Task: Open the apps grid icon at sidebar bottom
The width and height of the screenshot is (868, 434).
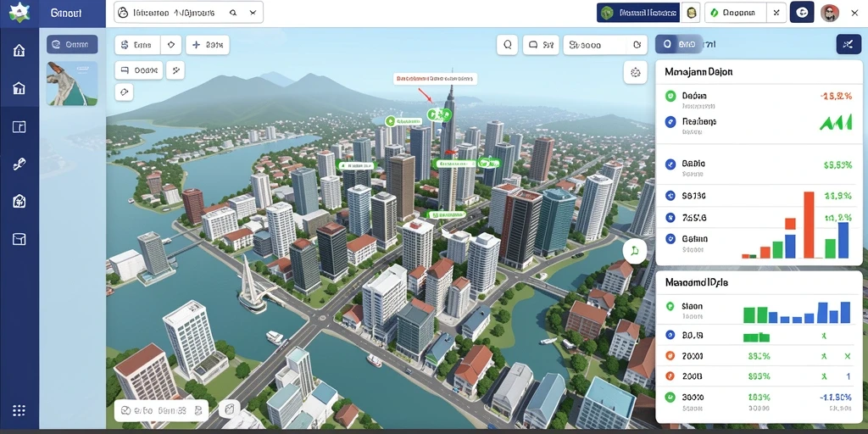Action: [x=19, y=410]
